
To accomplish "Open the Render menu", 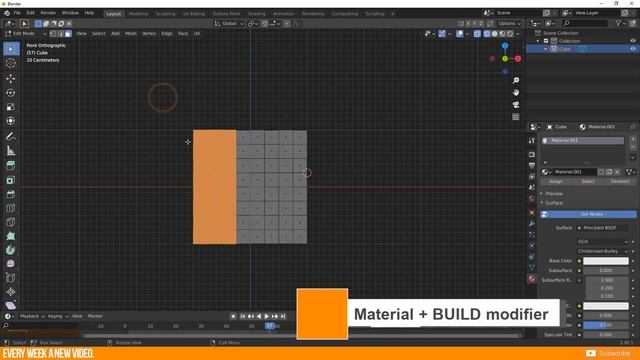I will point(48,13).
